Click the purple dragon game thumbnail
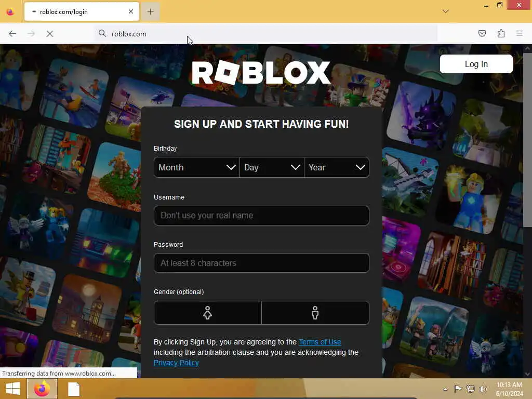Image resolution: width=532 pixels, height=399 pixels. [x=422, y=115]
